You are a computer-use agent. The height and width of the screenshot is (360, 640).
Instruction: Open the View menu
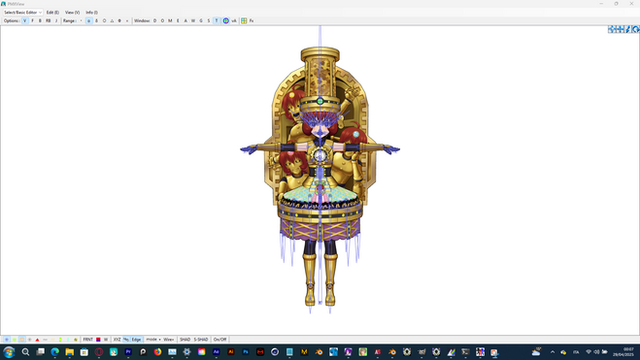pyautogui.click(x=72, y=13)
